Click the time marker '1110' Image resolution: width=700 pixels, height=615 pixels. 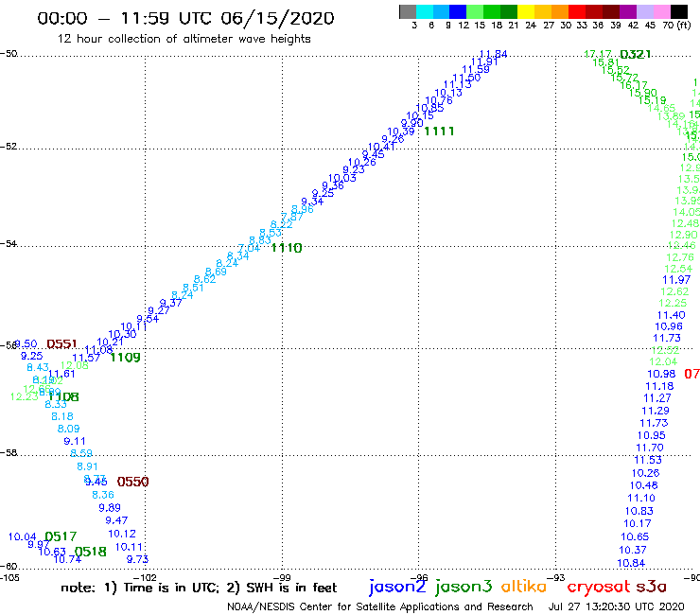click(287, 248)
